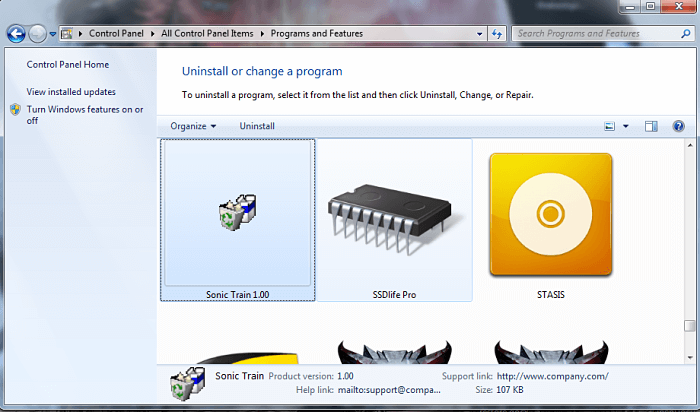Image resolution: width=700 pixels, height=412 pixels.
Task: Click the scrollbar down arrow
Action: point(690,358)
